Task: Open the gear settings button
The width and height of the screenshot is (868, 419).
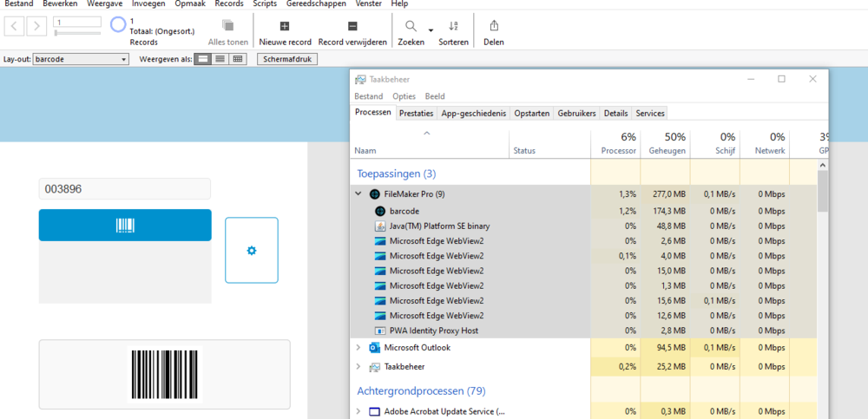Action: [252, 250]
